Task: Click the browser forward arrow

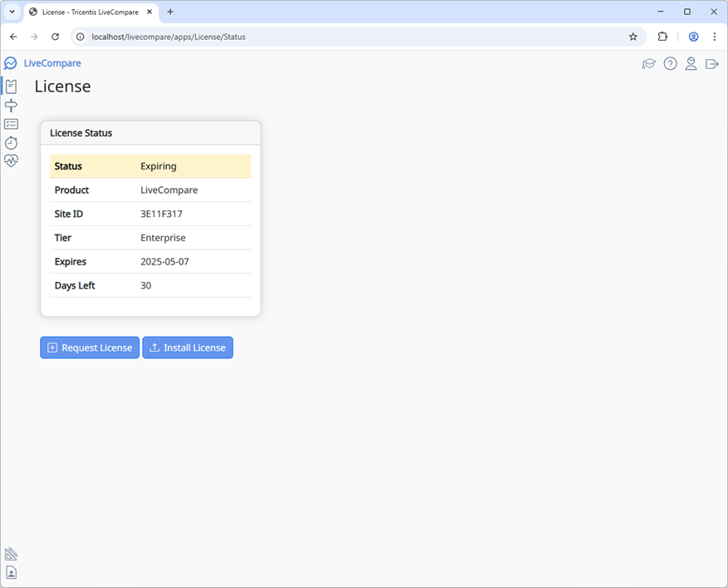Action: (x=34, y=37)
